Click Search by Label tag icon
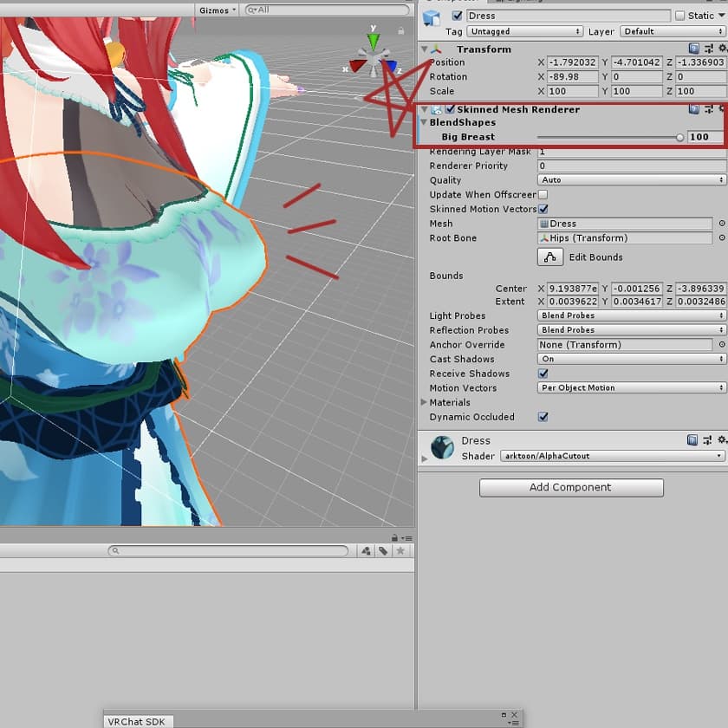The image size is (728, 728). [x=383, y=551]
